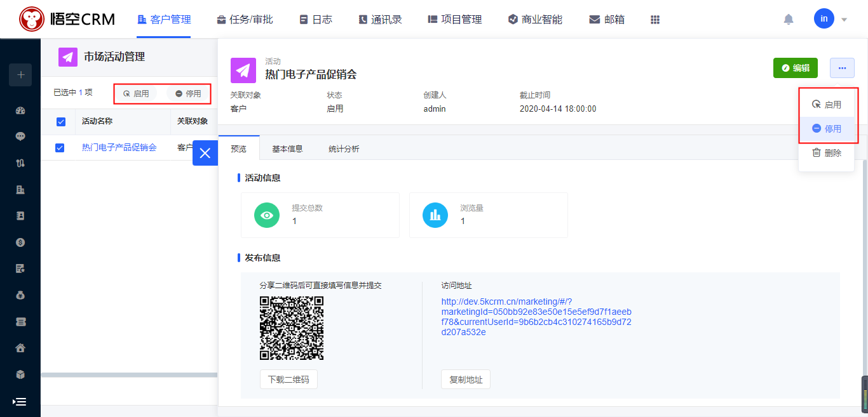The image size is (868, 417).
Task: Switch to the 统计分析 tab
Action: point(344,149)
